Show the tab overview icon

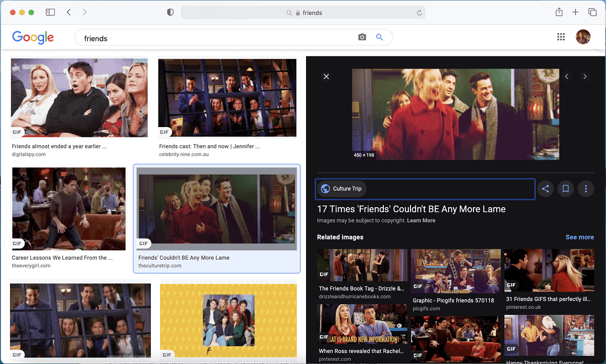tap(592, 12)
